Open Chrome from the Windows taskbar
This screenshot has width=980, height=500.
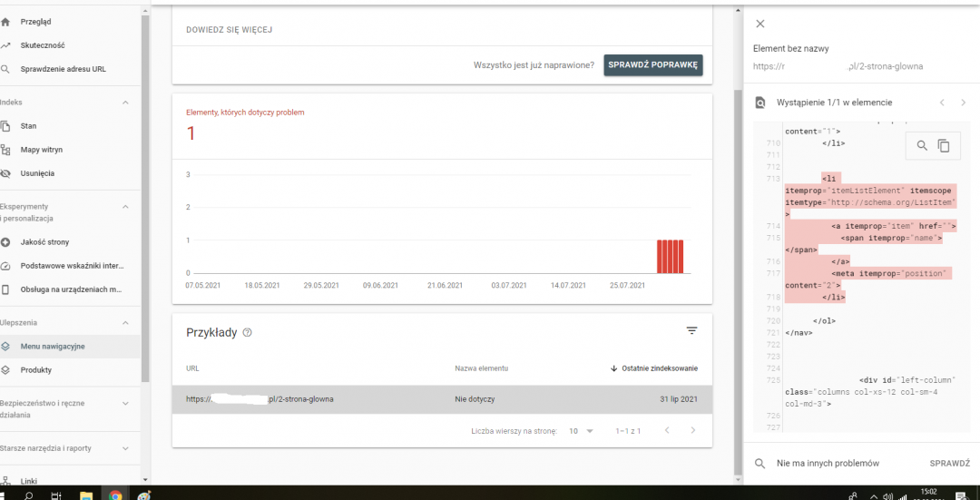[115, 495]
